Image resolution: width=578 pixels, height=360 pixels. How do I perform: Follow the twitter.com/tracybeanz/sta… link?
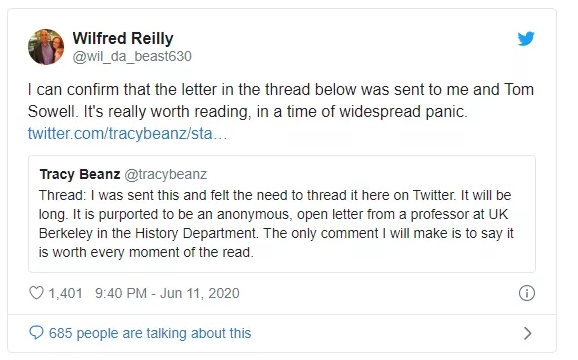pyautogui.click(x=127, y=133)
